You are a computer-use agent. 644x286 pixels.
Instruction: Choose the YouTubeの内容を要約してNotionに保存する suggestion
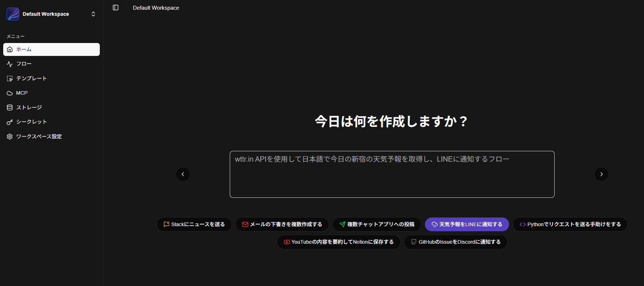coord(339,242)
